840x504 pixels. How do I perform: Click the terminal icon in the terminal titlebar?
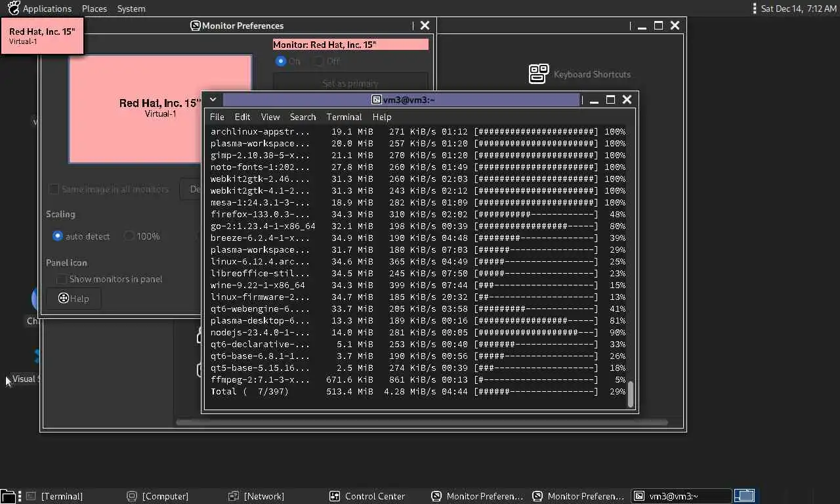pos(377,100)
